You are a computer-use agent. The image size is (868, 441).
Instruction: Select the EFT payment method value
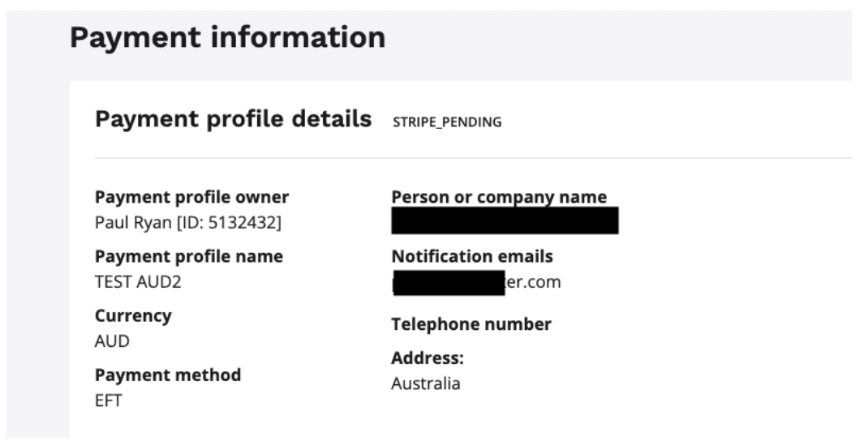pos(108,400)
